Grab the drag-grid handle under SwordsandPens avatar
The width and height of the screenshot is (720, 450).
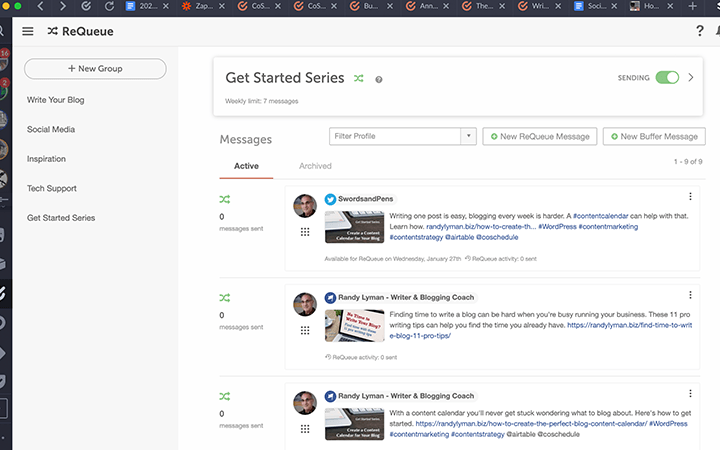point(305,232)
